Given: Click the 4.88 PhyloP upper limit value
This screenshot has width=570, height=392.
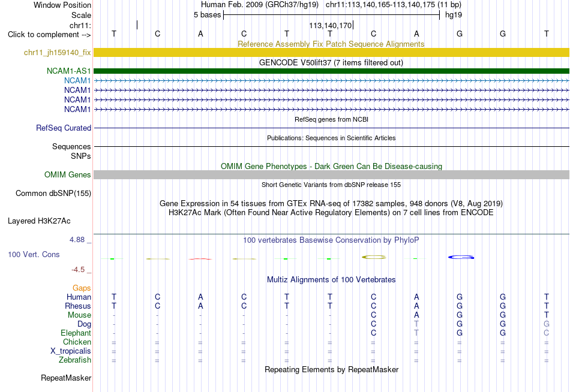Looking at the screenshot, I should coord(77,240).
